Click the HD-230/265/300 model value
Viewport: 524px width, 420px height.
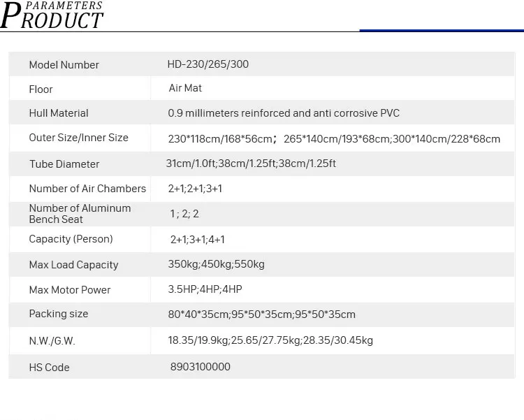208,64
